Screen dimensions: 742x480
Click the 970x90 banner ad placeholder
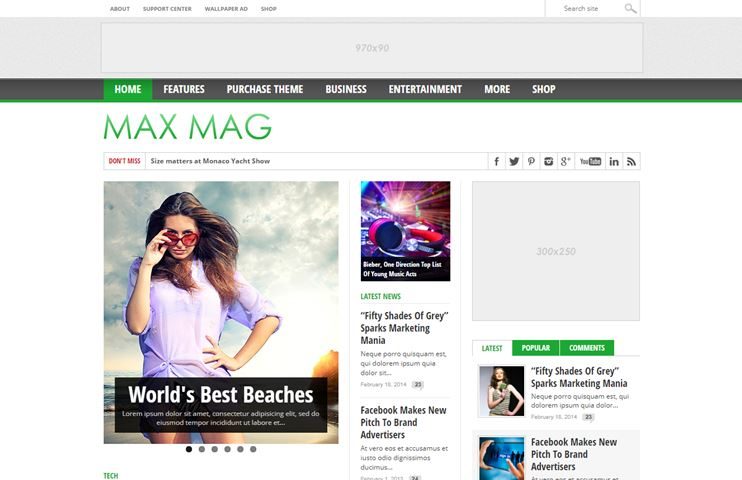point(372,48)
